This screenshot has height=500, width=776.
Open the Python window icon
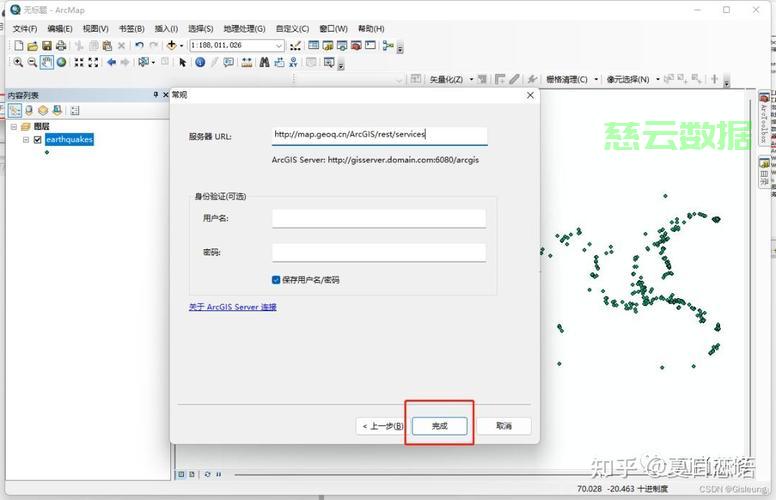pos(371,46)
